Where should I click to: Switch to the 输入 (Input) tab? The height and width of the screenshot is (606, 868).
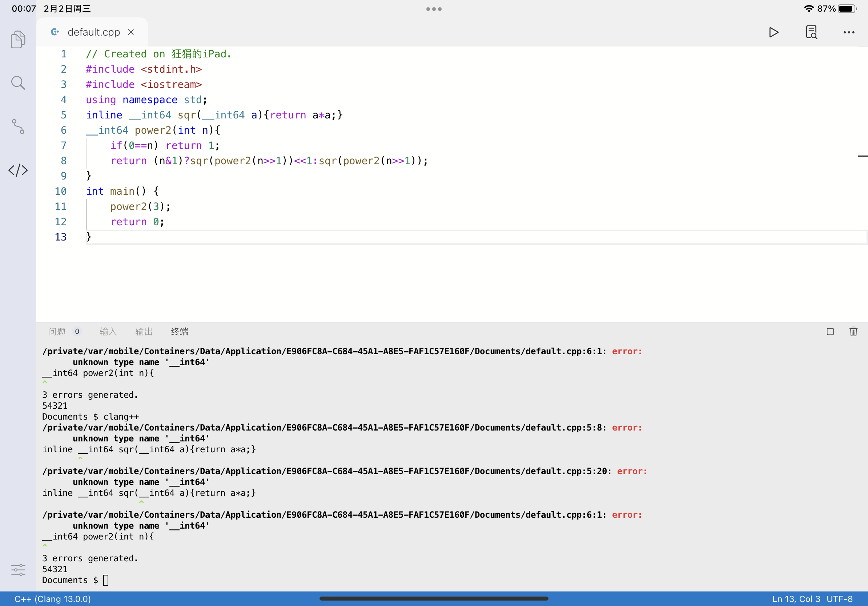[x=108, y=331]
